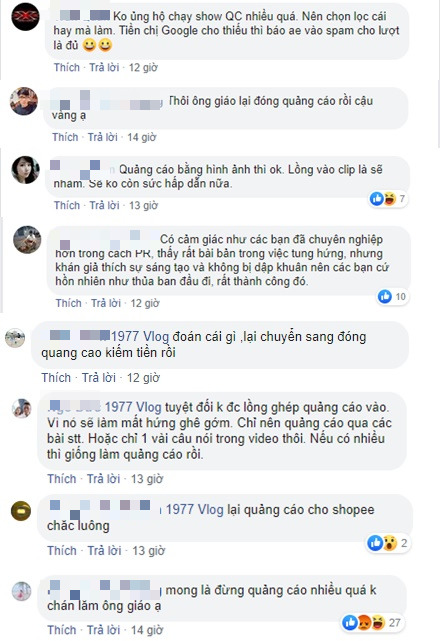The width and height of the screenshot is (440, 641).
Task: Like the 'mong là đừng quảng cáo' comment
Action: 62,630
